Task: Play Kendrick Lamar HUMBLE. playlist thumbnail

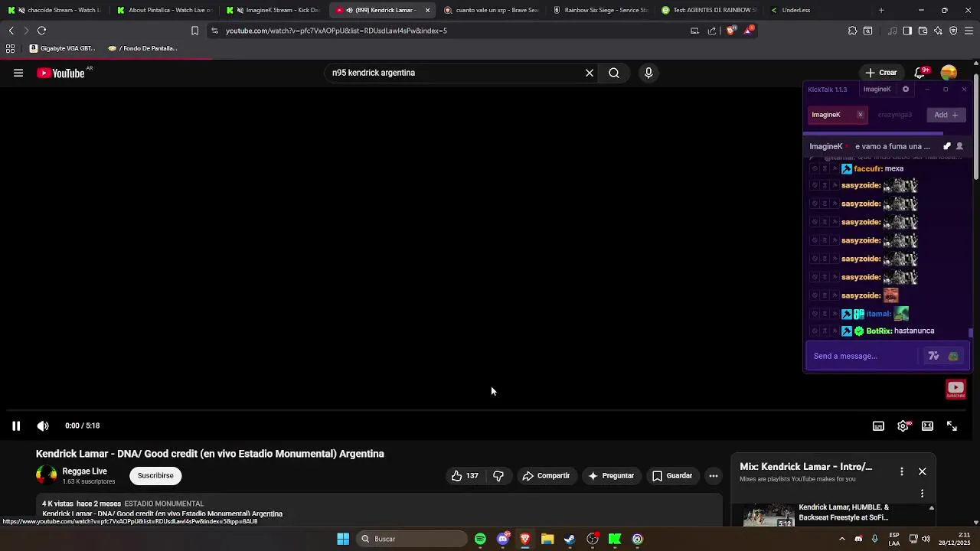Action: pos(769,515)
